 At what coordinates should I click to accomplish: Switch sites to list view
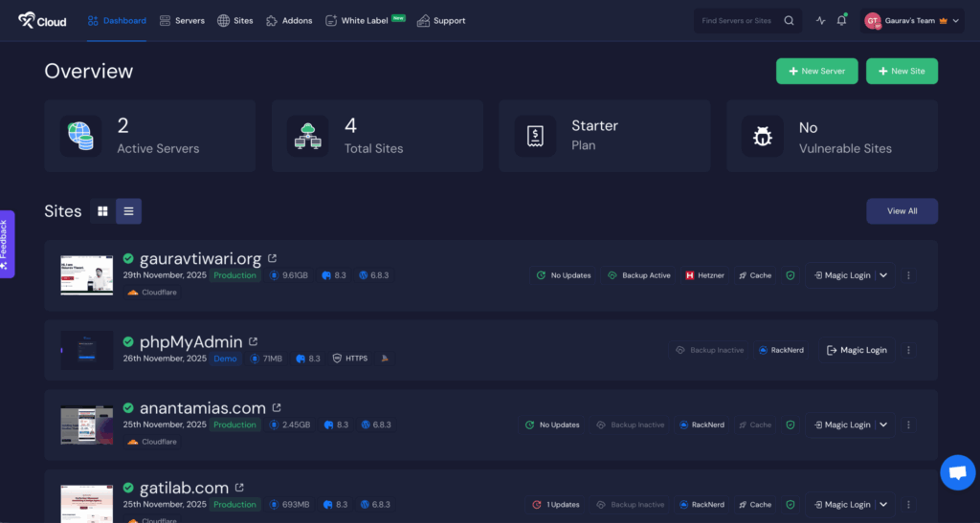coord(128,211)
